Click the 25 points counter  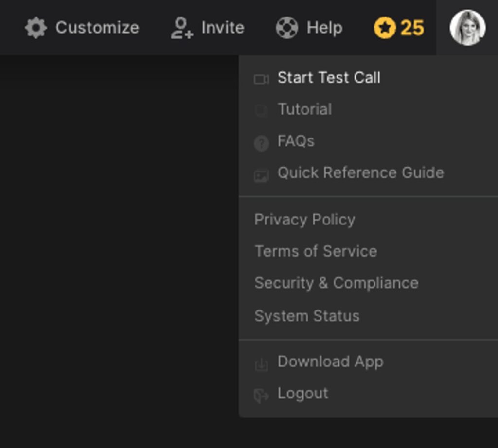412,28
